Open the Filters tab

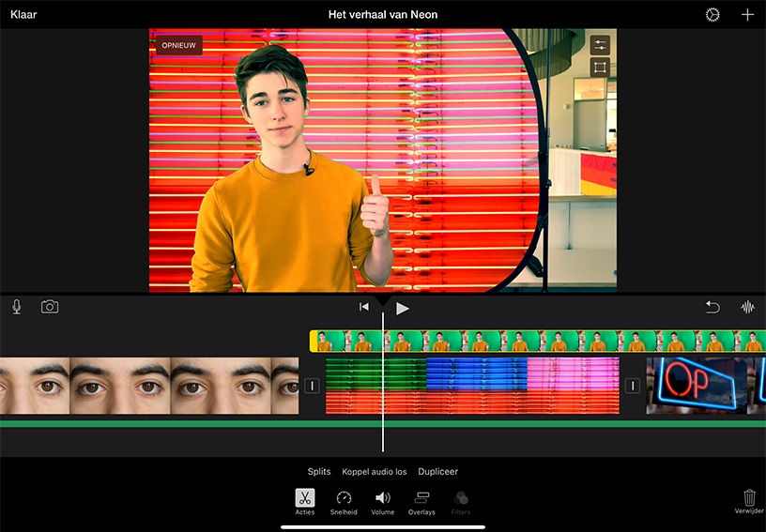[461, 503]
